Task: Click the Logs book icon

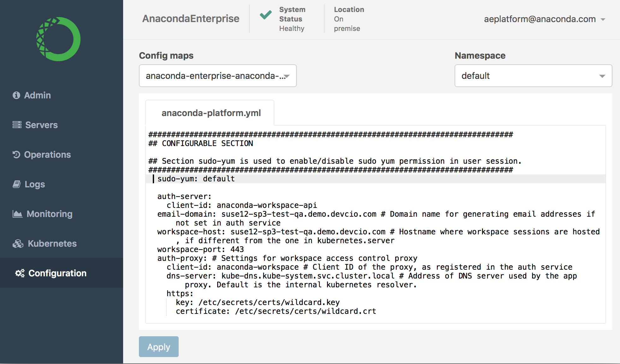Action: [17, 184]
